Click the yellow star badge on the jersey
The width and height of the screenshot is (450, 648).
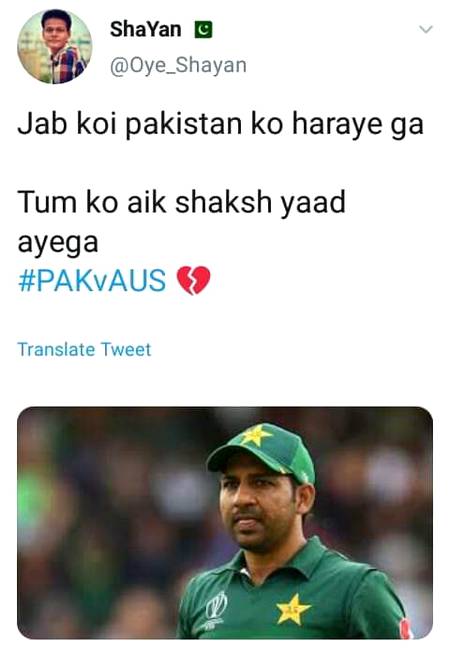click(293, 610)
